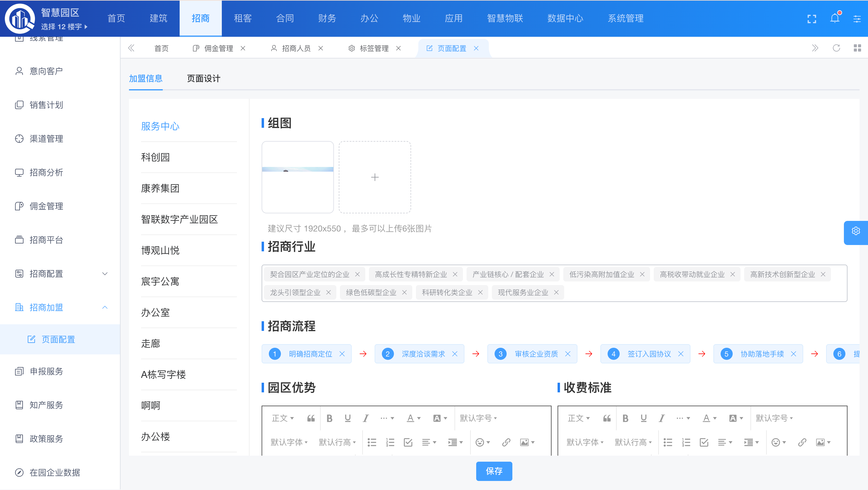Click blockquote icon in 收费标准 editor

[x=607, y=418]
